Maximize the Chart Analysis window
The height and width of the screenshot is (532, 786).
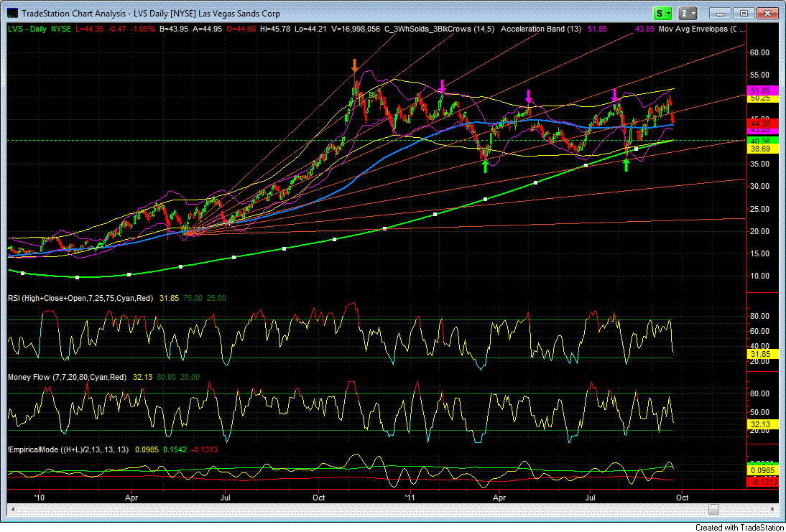tap(745, 14)
